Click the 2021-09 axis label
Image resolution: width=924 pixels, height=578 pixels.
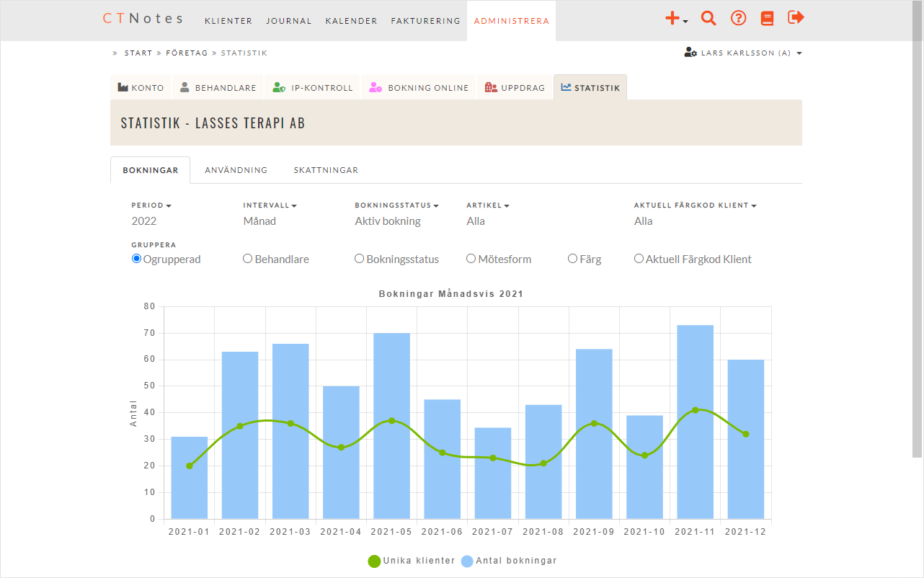pyautogui.click(x=594, y=532)
